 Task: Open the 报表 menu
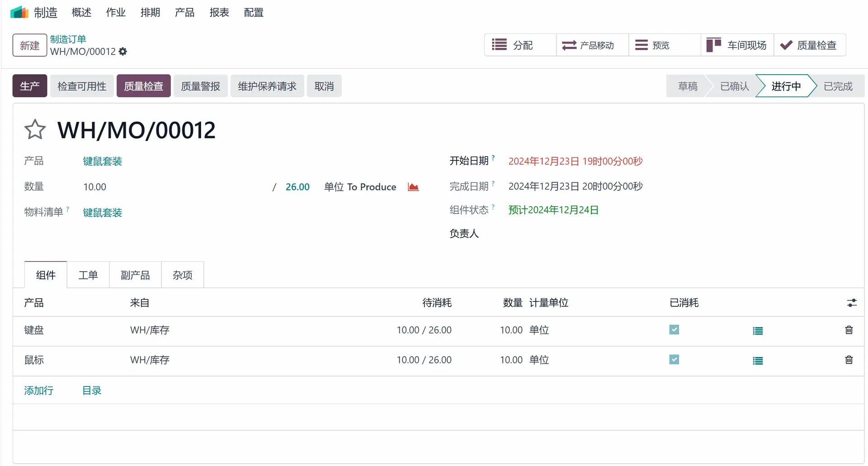(x=219, y=12)
